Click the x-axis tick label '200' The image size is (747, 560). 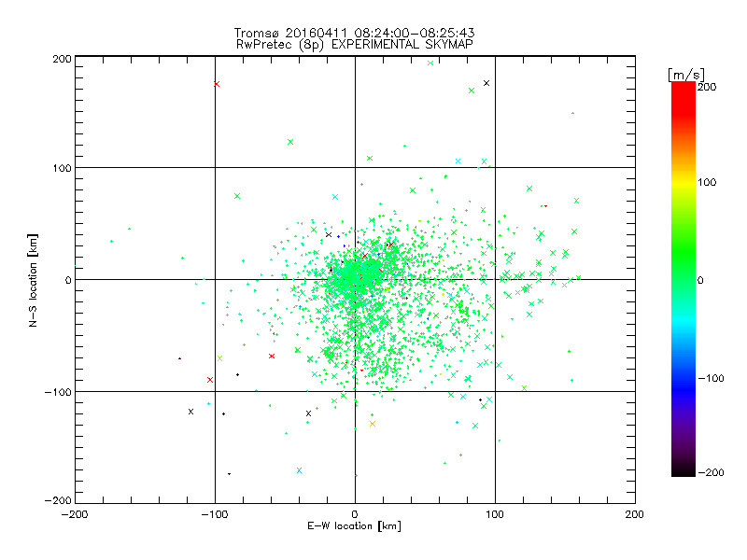[x=635, y=514]
